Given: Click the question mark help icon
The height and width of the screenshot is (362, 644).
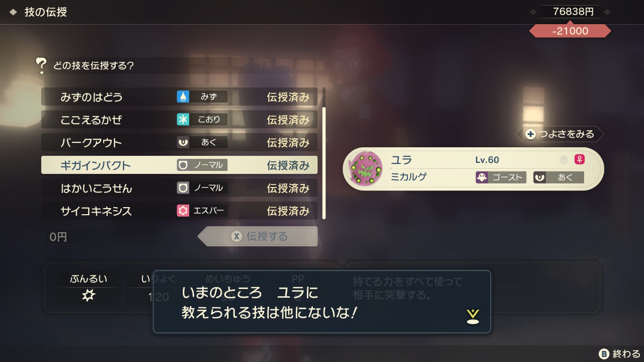Looking at the screenshot, I should tap(41, 65).
